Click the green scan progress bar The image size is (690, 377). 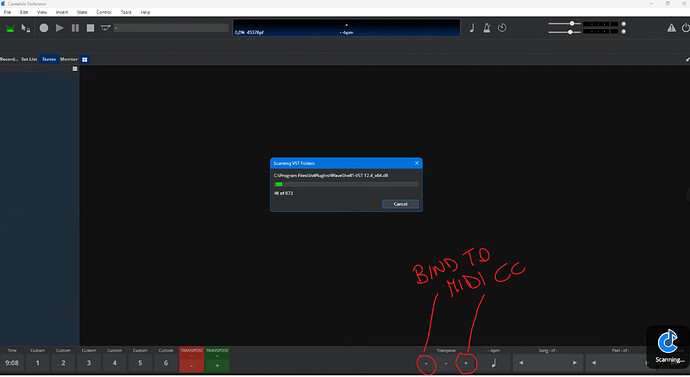[346, 184]
